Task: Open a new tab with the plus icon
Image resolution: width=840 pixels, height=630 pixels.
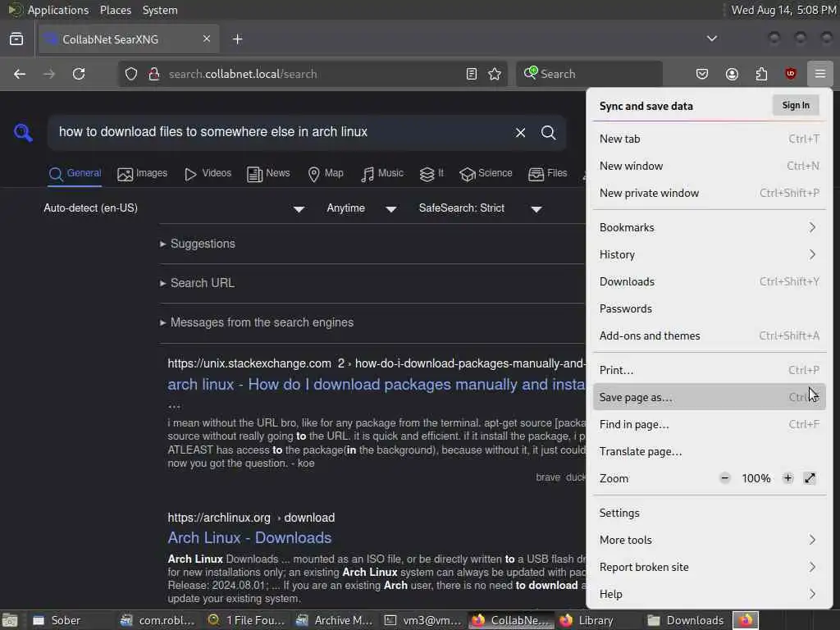Action: click(237, 39)
